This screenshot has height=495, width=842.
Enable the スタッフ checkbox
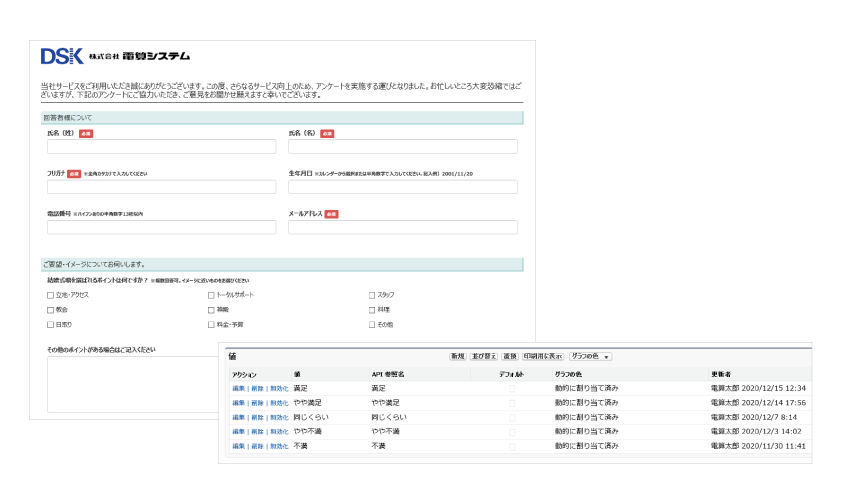372,295
